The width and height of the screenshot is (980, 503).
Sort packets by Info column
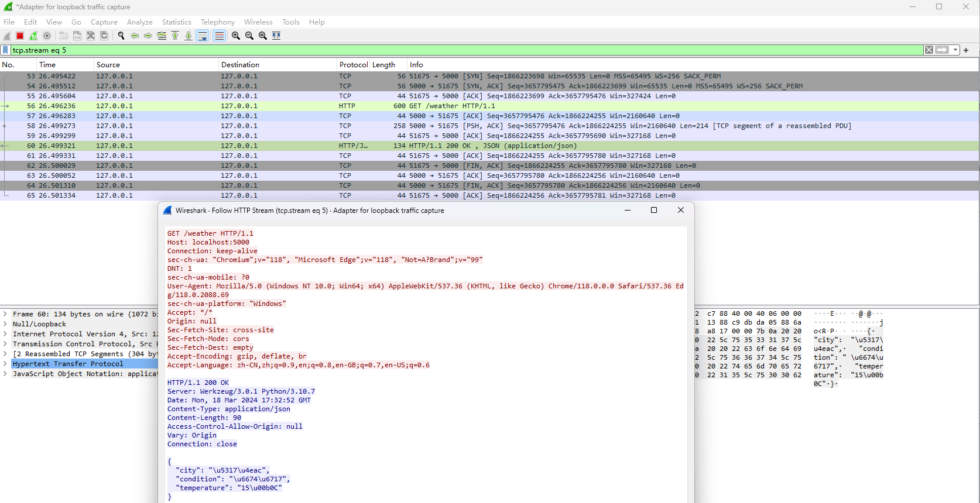[x=693, y=65]
